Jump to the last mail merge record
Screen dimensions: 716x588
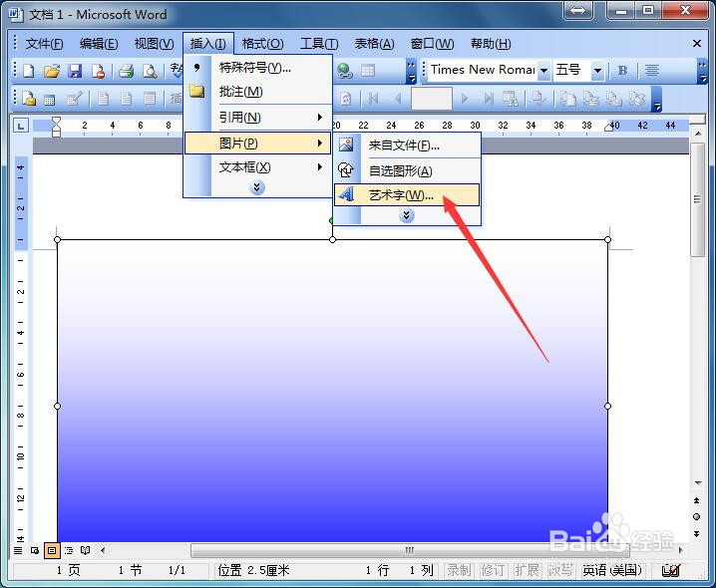pyautogui.click(x=489, y=98)
